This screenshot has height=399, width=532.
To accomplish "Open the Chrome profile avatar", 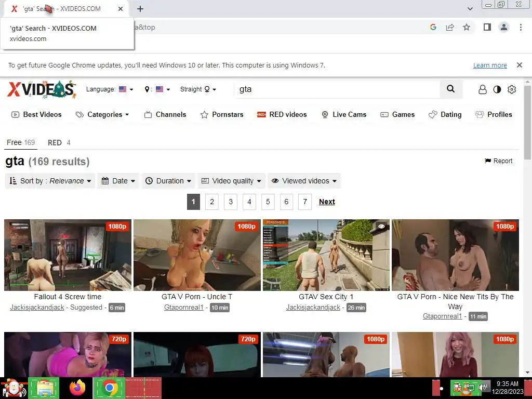I will coord(504,27).
